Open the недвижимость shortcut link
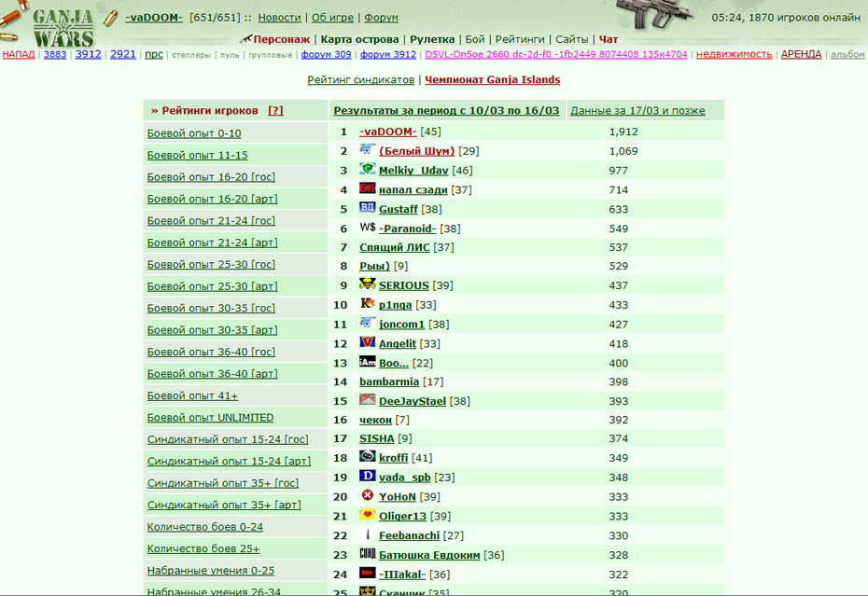This screenshot has width=868, height=596. click(x=734, y=54)
